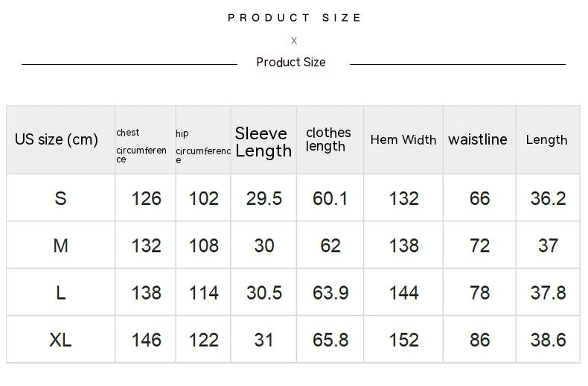Select the XL hem width value 152

[404, 340]
